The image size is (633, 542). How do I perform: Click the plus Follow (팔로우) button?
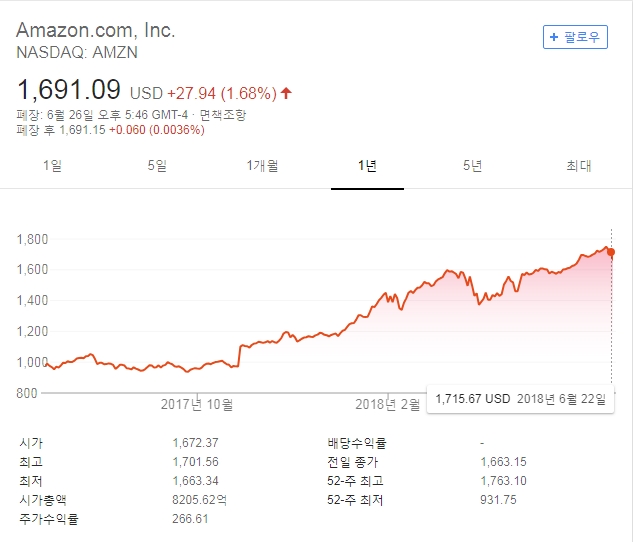point(575,37)
